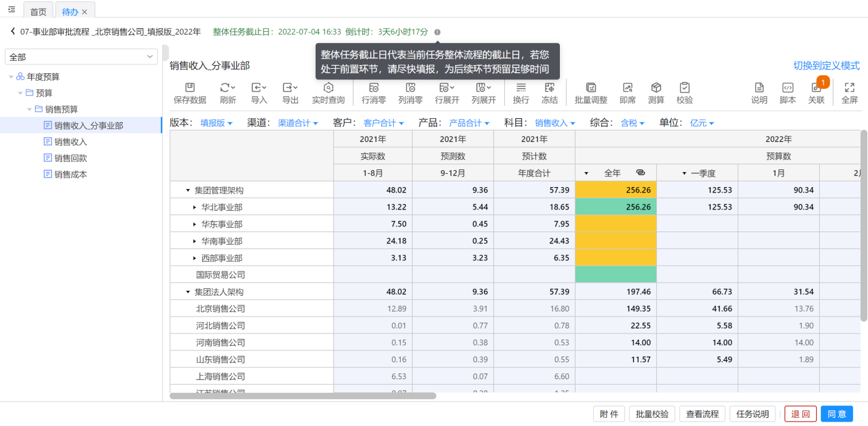Click the 保存数据 save icon
Screen dimensions: 868x426
point(190,88)
